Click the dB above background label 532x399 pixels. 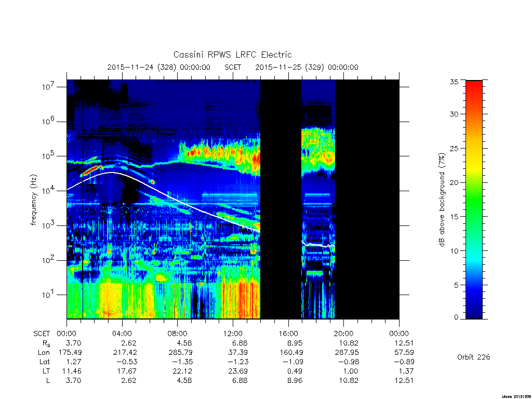[x=442, y=200]
